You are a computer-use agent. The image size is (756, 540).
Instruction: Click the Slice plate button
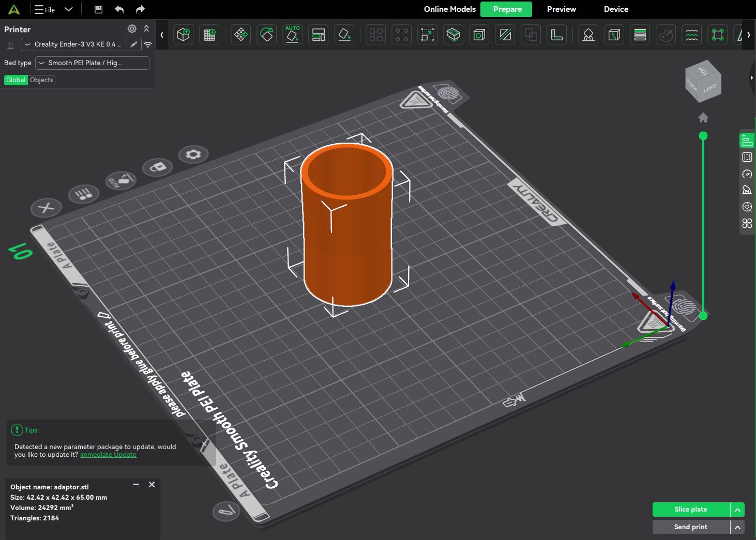point(691,510)
